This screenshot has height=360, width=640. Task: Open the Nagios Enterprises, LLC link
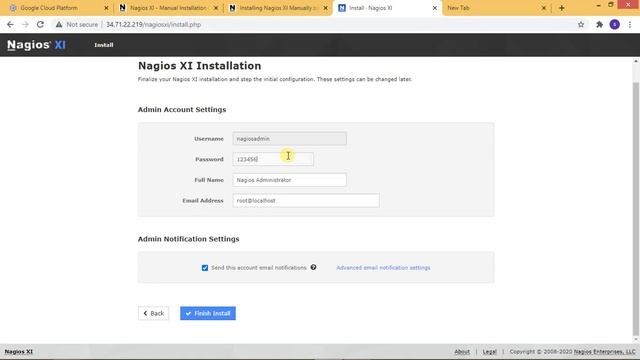click(604, 351)
